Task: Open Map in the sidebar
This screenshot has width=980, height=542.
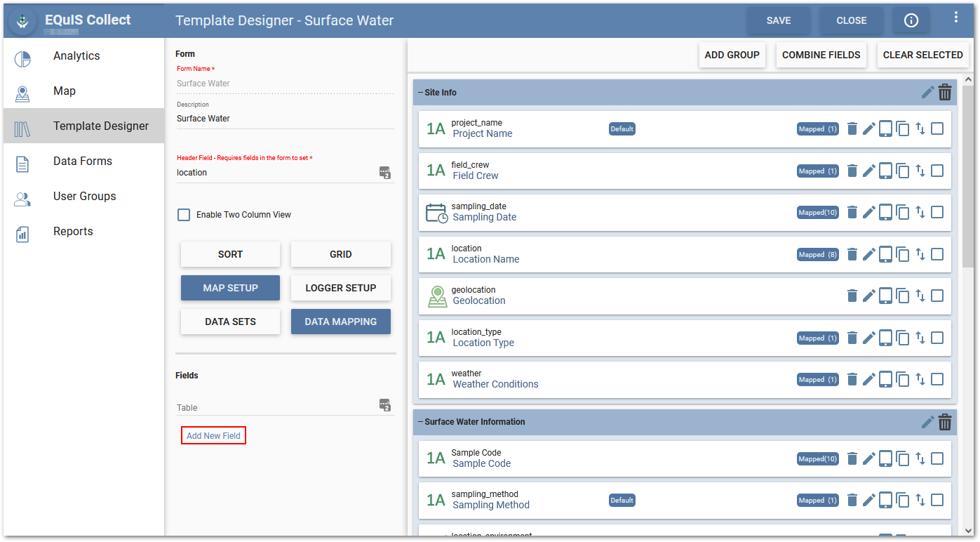Action: click(83, 91)
